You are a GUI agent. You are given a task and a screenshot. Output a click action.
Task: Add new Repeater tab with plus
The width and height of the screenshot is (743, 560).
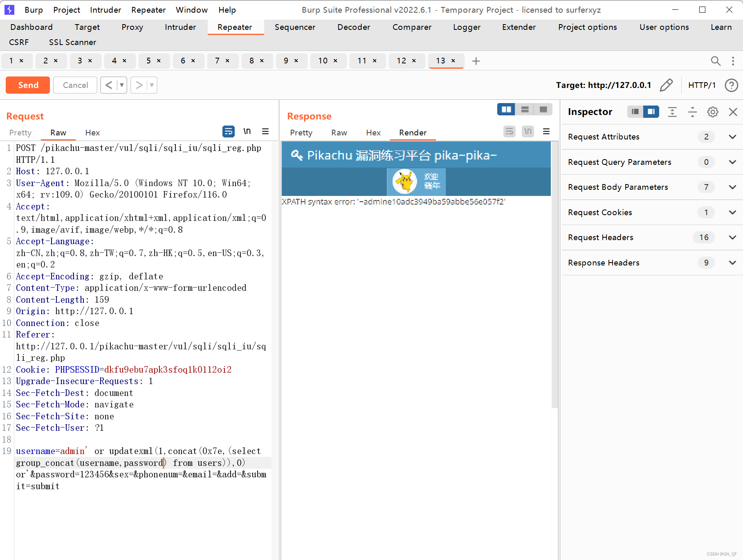point(476,61)
